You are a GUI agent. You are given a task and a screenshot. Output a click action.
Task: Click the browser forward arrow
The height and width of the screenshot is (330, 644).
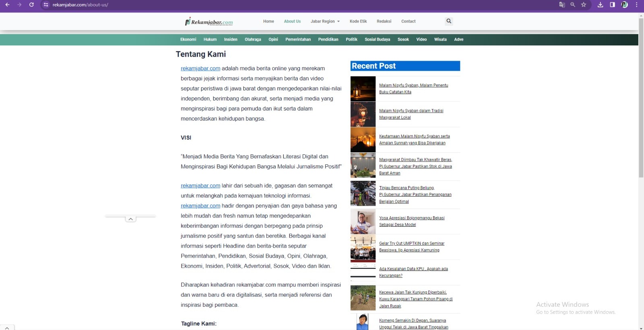click(x=19, y=5)
